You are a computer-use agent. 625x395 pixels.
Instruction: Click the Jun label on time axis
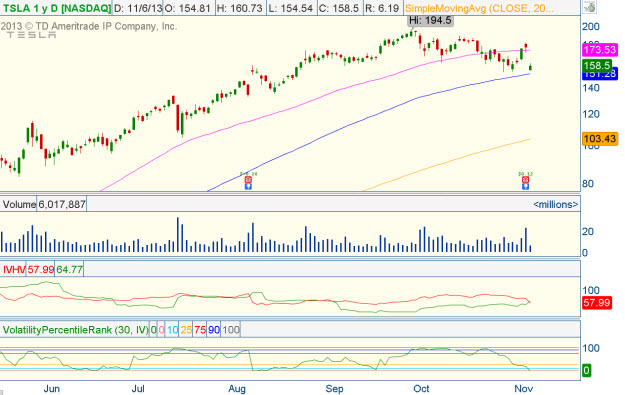coord(52,389)
